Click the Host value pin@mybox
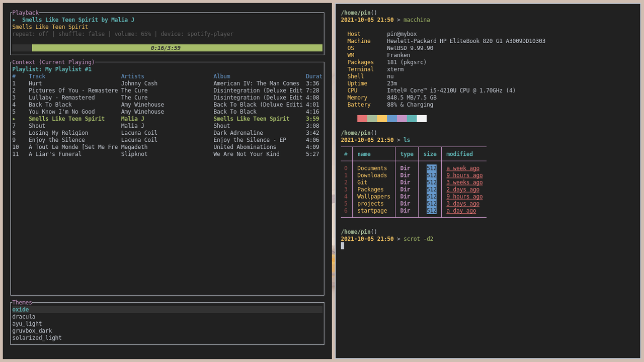Image resolution: width=644 pixels, height=362 pixels. 401,34
